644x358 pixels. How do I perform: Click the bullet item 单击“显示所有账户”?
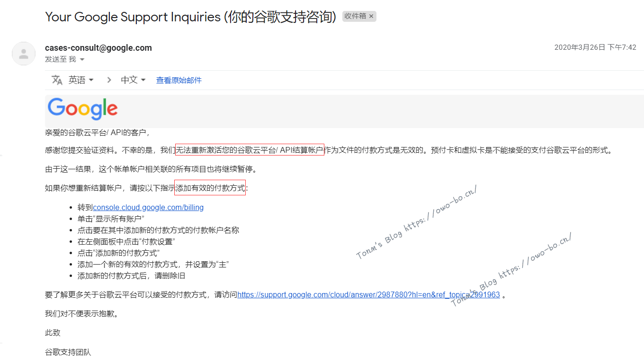click(111, 219)
